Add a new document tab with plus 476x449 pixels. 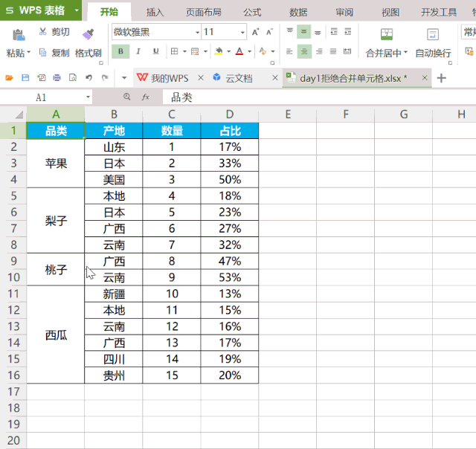pos(441,78)
